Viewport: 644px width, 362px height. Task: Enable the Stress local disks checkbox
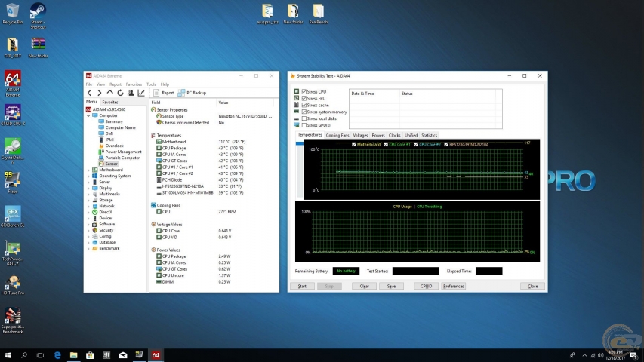tap(304, 118)
